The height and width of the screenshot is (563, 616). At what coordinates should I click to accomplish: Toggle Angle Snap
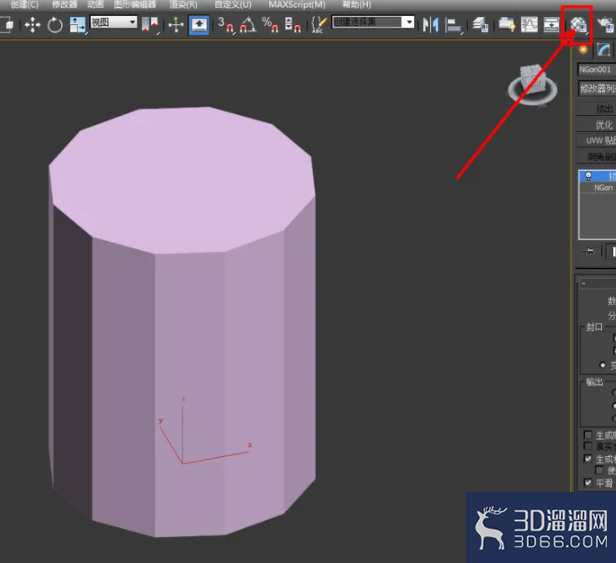pos(248,25)
